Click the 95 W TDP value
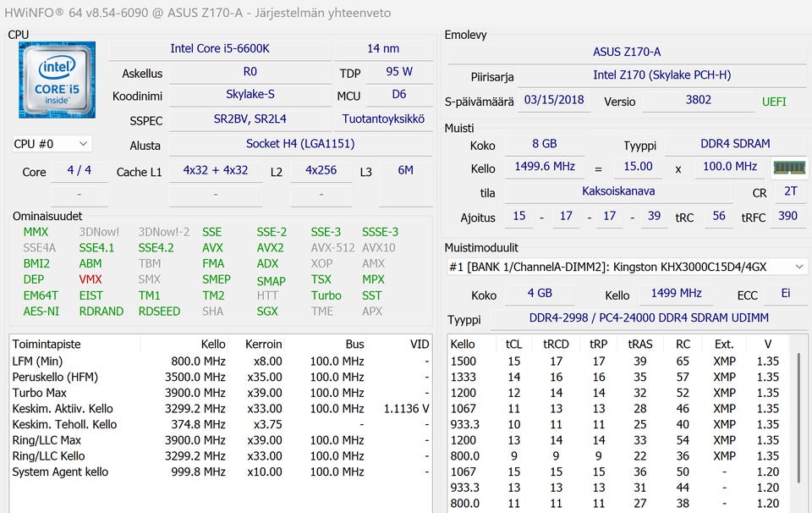The width and height of the screenshot is (812, 513). coord(399,71)
